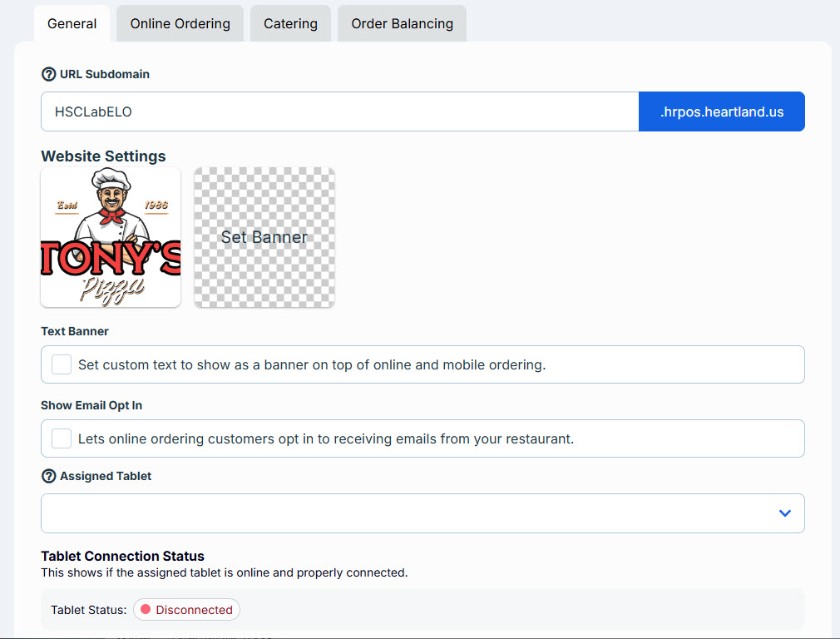Expand the Assigned Tablet dropdown chevron

[x=785, y=513]
